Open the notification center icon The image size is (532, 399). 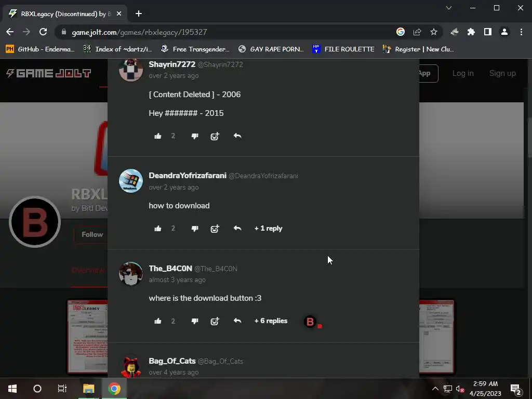pos(516,389)
